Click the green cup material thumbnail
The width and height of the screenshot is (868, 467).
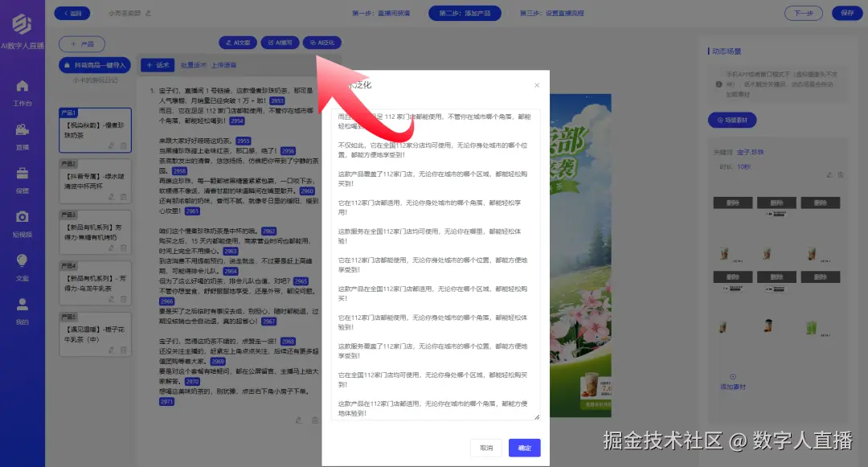(811, 327)
